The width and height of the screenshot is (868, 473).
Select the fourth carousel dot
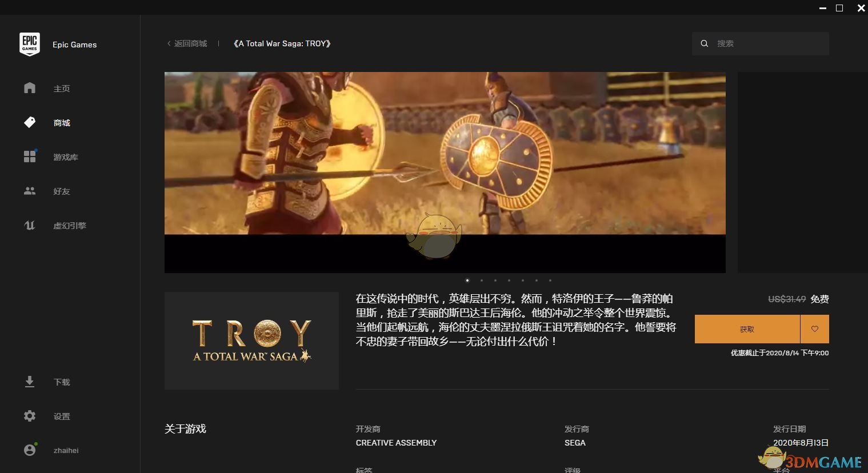509,280
